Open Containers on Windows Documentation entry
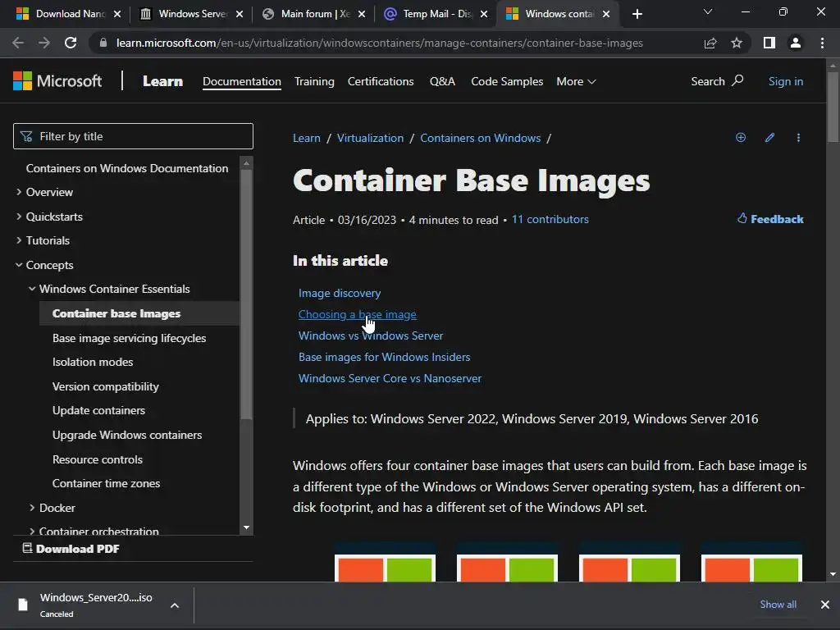 coord(127,168)
